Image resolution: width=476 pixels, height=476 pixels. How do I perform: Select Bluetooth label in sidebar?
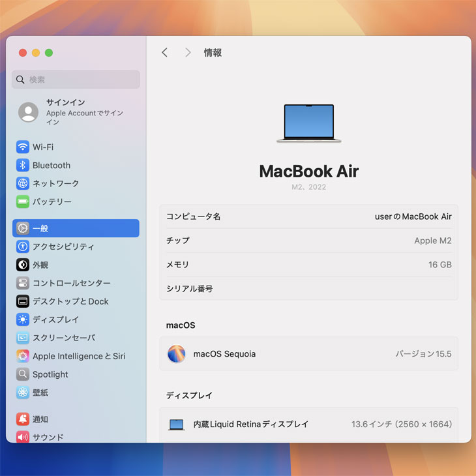[x=52, y=166]
